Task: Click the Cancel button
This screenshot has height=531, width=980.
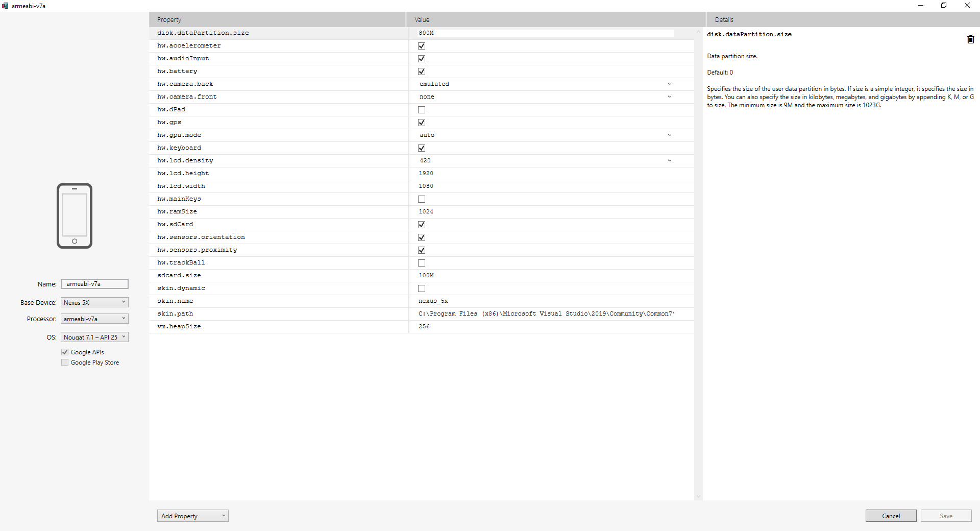Action: point(891,516)
